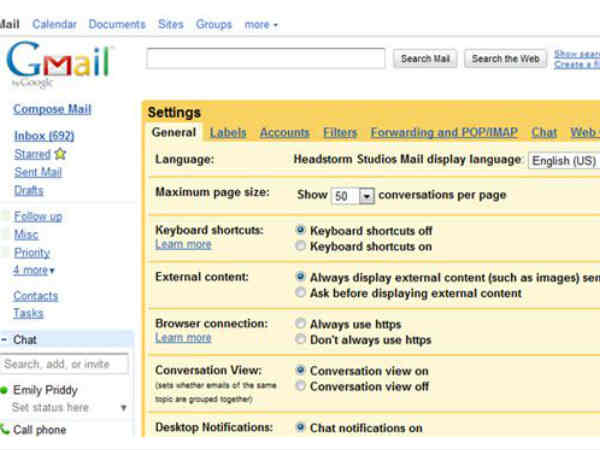Click the Follow up label color square
Screen dimensions: 600x450
5,216
